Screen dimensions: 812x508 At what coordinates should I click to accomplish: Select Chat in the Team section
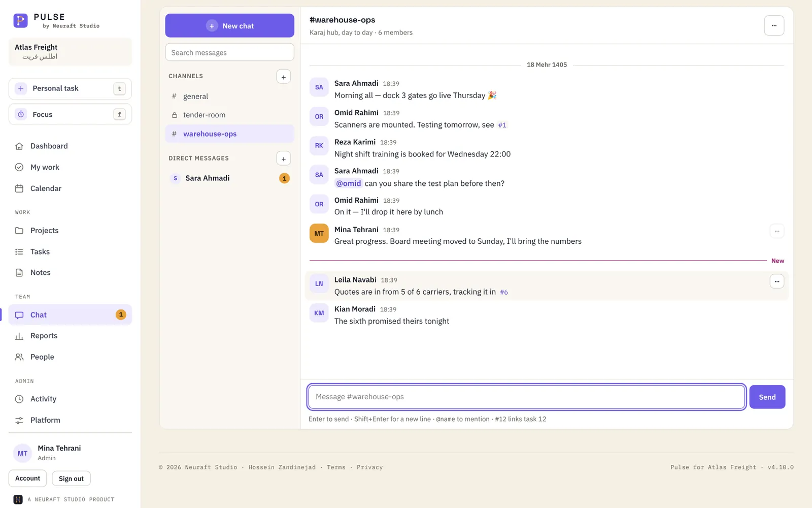coord(70,314)
